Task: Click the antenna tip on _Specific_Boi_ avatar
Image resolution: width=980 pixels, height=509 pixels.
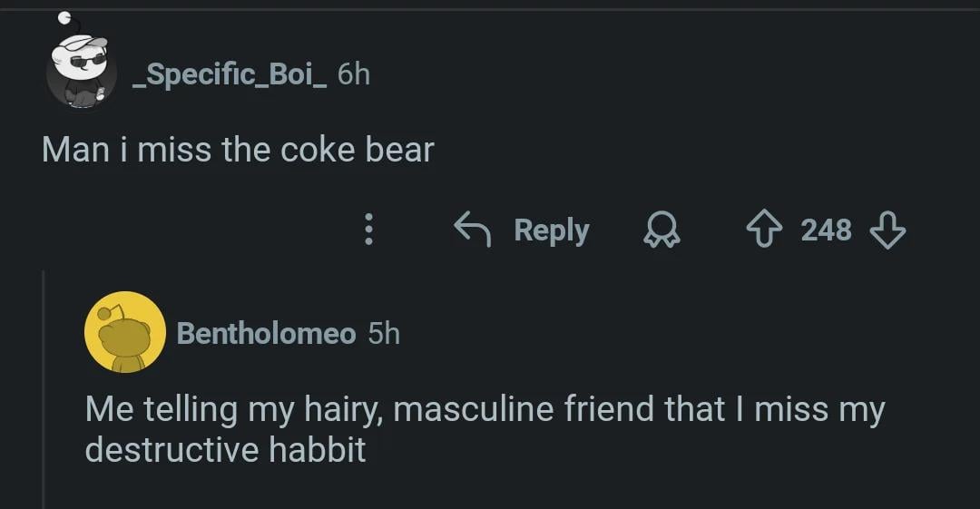Action: coord(64,16)
